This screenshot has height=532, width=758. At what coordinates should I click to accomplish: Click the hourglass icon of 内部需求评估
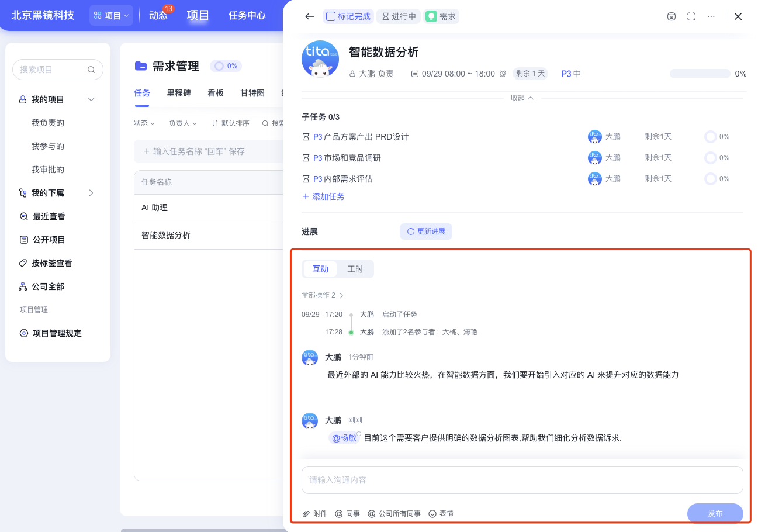(x=306, y=179)
